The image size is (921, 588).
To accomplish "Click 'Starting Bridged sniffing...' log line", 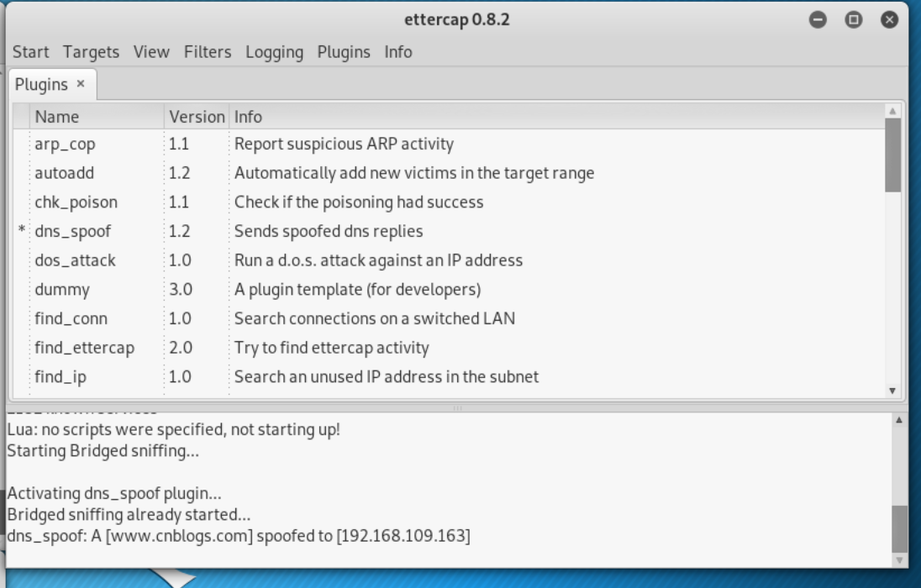I will click(x=103, y=450).
